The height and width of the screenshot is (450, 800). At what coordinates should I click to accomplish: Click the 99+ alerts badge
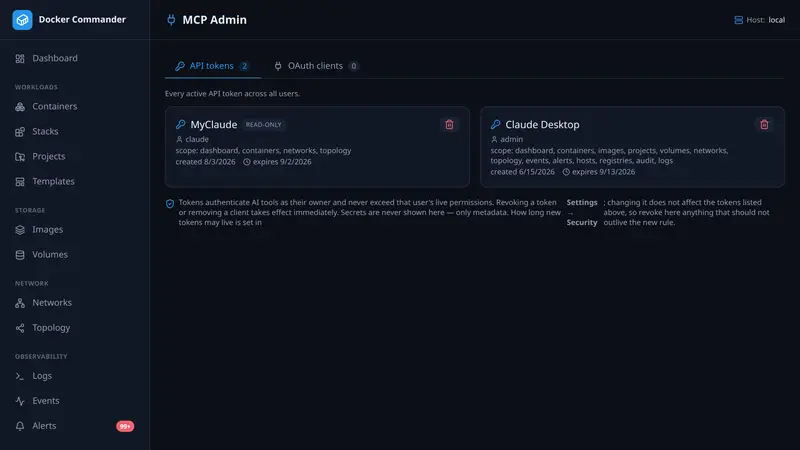coord(125,426)
